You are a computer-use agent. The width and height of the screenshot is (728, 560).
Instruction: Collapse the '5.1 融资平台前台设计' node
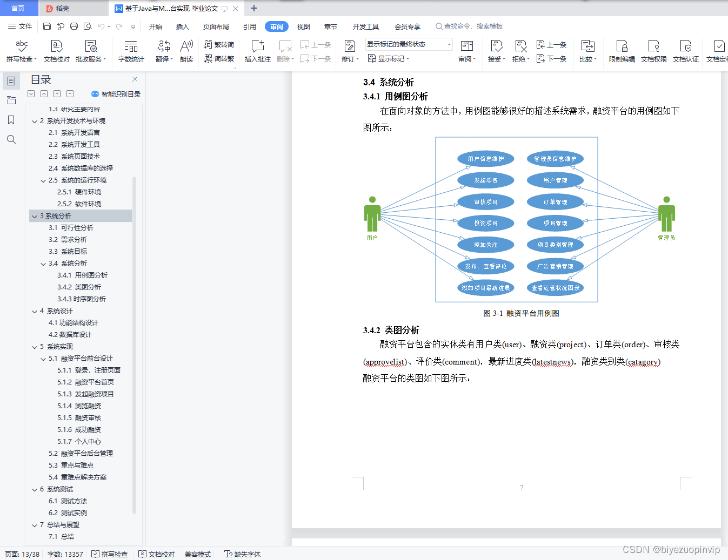43,359
